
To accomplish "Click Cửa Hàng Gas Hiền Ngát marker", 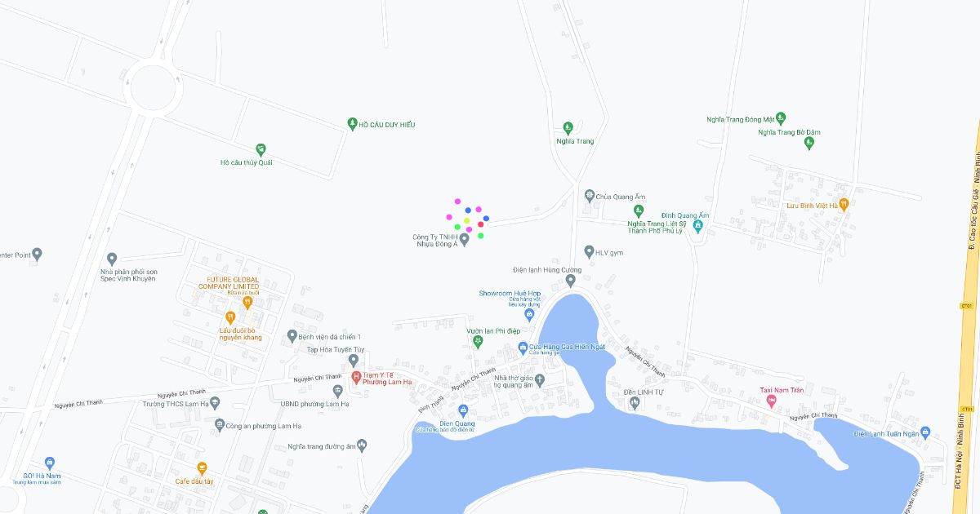I will pyautogui.click(x=523, y=348).
